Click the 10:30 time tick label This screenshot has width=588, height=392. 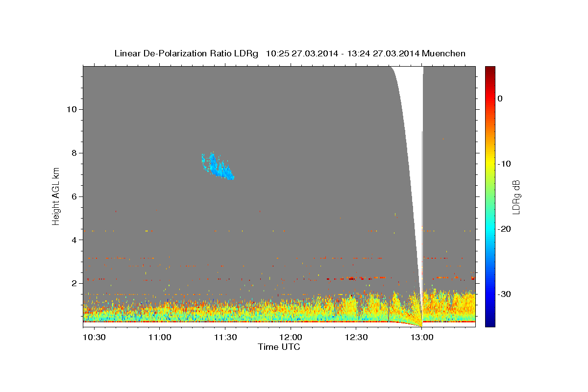coord(94,338)
